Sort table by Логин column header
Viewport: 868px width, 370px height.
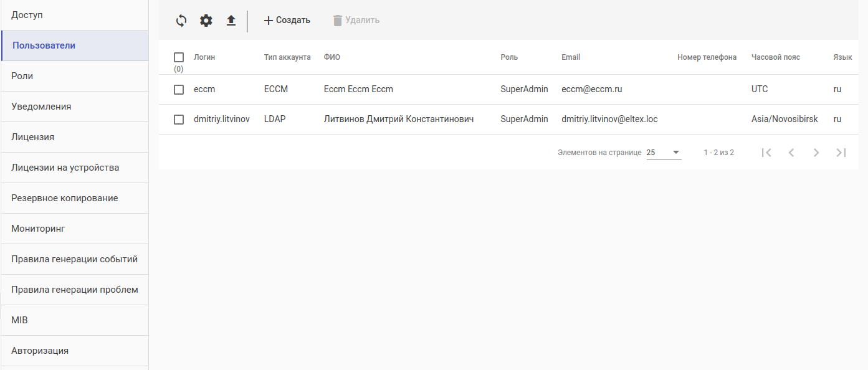(204, 57)
